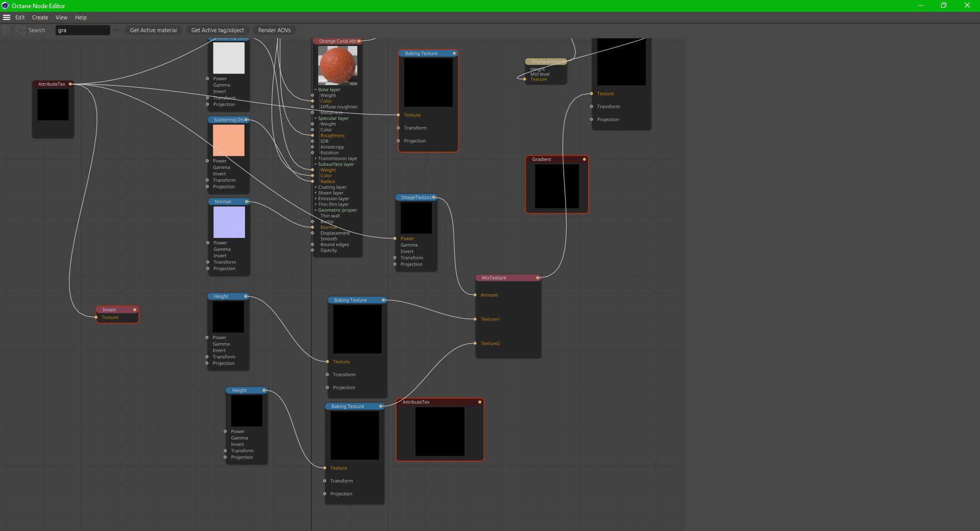Click the Cinema 4D logo in title bar
The image size is (980, 531).
[5, 6]
